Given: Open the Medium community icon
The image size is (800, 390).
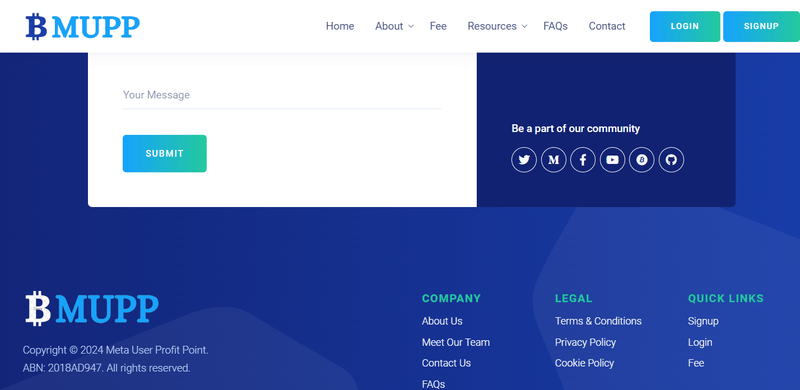Looking at the screenshot, I should [554, 160].
